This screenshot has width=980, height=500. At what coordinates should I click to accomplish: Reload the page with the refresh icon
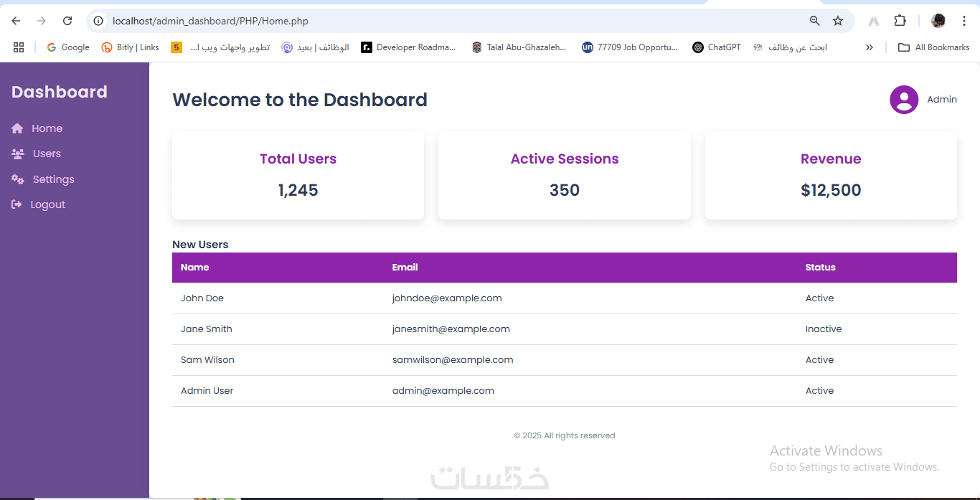click(67, 21)
